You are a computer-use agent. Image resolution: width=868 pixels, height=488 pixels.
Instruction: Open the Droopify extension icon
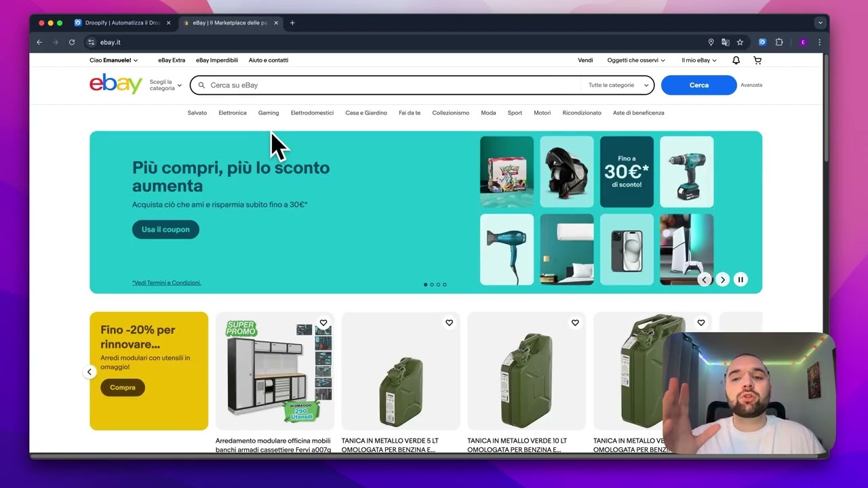coord(762,42)
